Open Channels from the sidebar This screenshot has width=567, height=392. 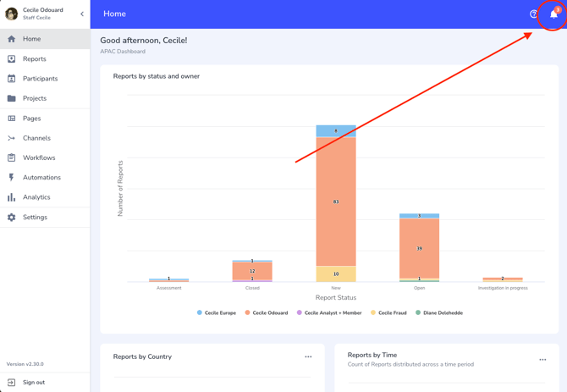click(36, 138)
